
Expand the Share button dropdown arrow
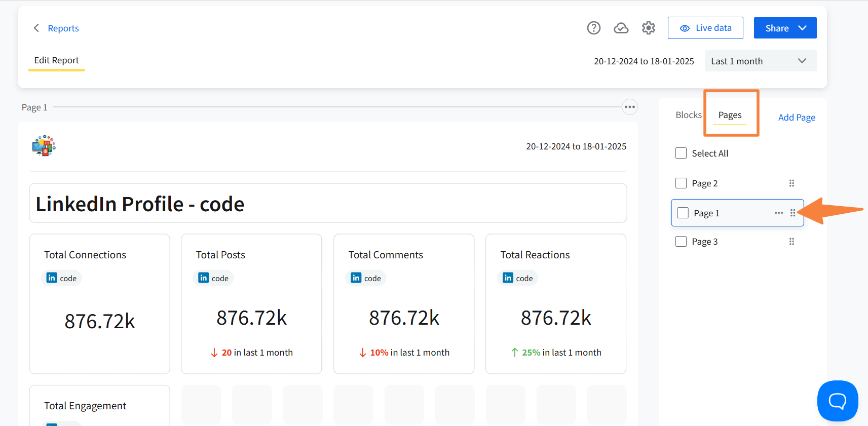[x=802, y=28]
